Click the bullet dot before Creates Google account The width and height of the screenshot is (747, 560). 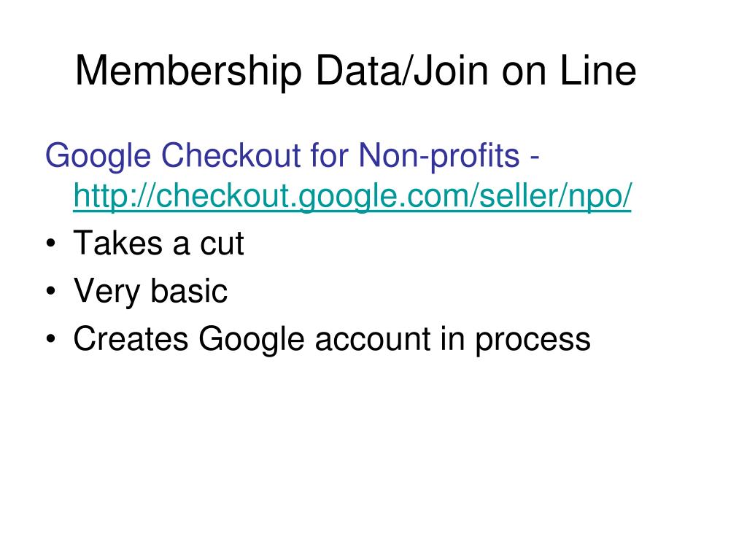pos(51,339)
